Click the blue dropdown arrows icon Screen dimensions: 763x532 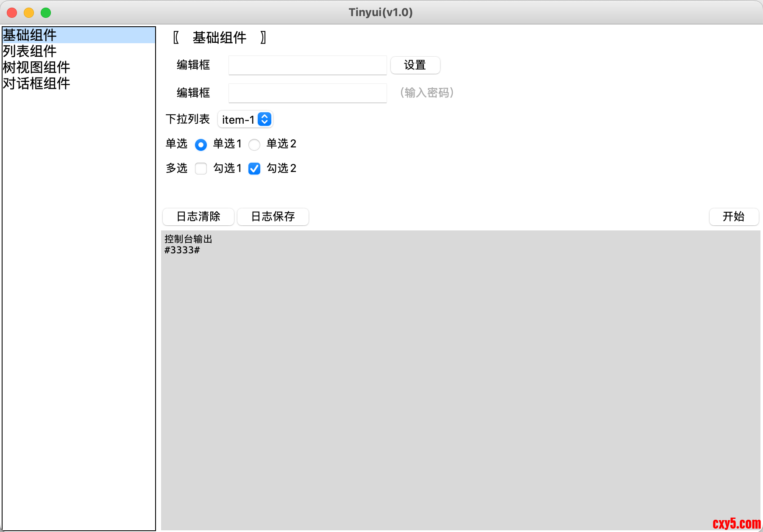pyautogui.click(x=265, y=119)
